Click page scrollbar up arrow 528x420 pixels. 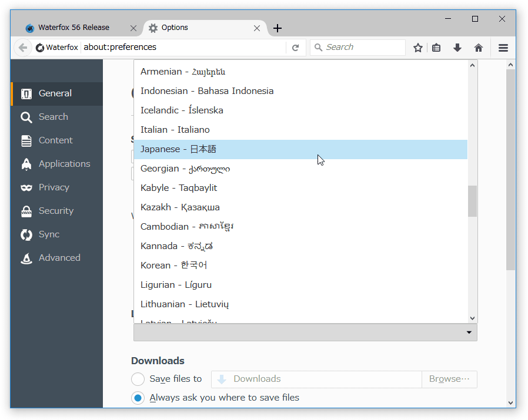tap(510, 65)
